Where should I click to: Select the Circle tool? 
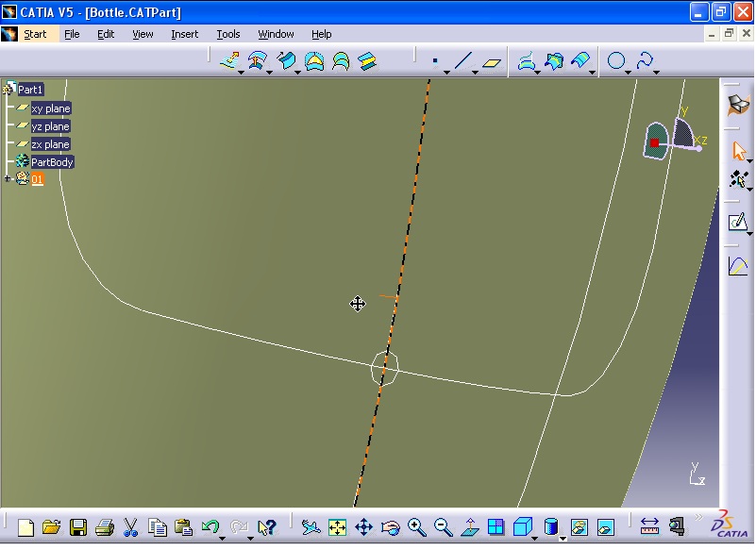pos(616,61)
